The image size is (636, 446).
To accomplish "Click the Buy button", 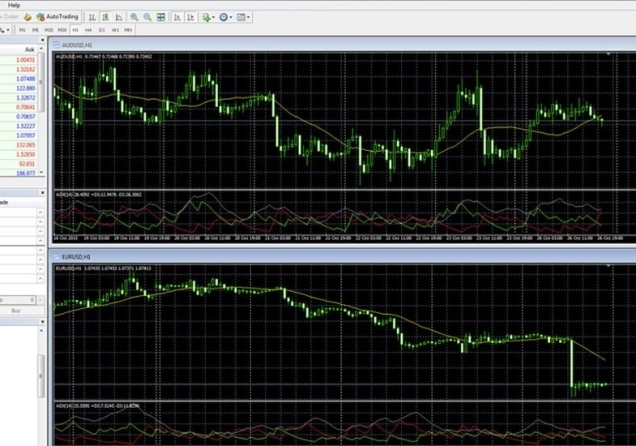I will coord(16,311).
